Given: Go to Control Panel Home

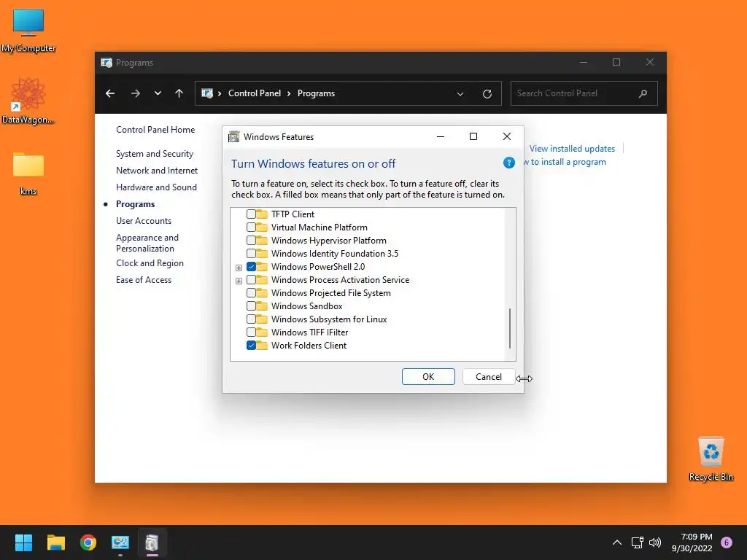Looking at the screenshot, I should (x=155, y=130).
